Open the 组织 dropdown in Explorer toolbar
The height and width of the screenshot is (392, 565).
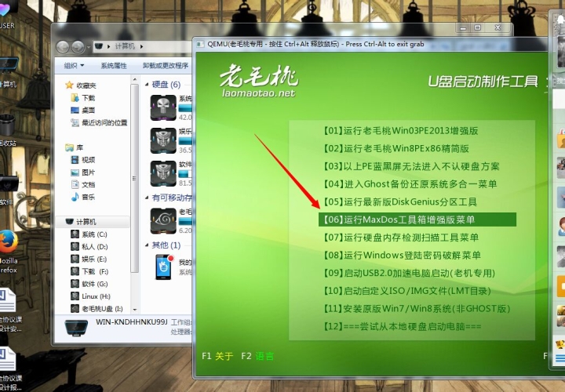click(x=74, y=66)
